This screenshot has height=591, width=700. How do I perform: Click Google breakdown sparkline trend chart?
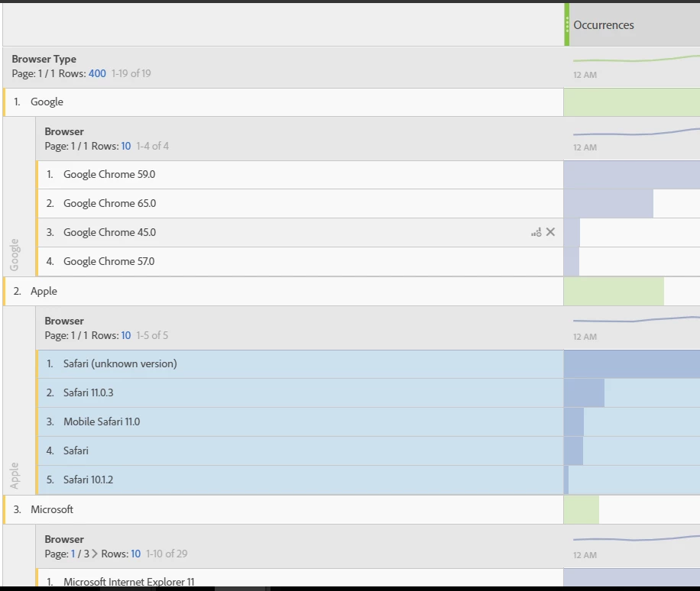tap(636, 132)
